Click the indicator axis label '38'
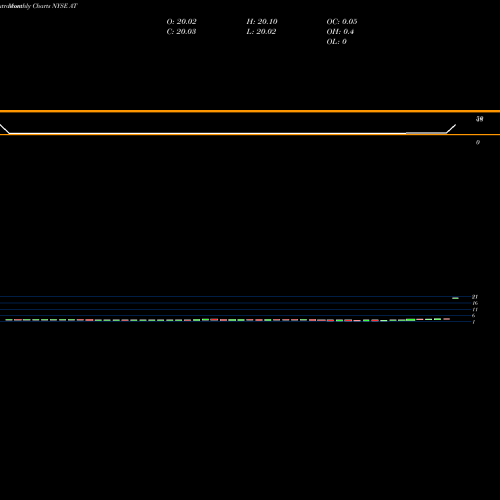Viewport: 500px width, 500px height. 479,119
